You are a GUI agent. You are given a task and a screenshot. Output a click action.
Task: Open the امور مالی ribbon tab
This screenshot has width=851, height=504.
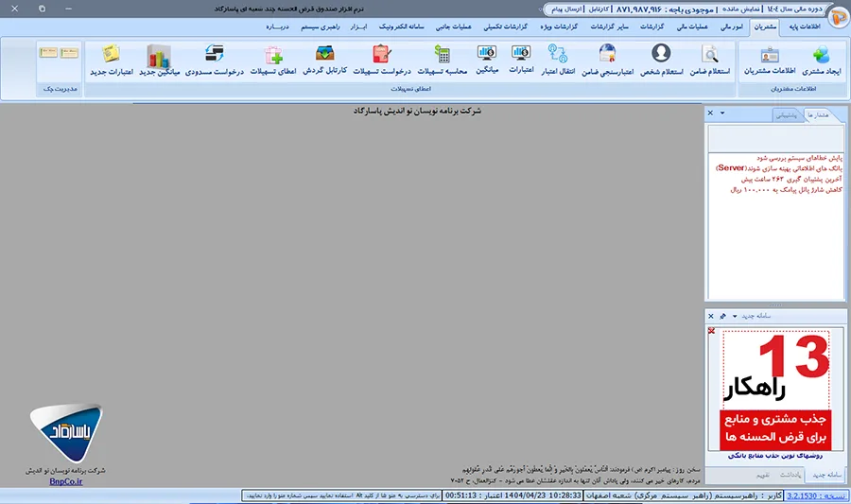pos(732,26)
